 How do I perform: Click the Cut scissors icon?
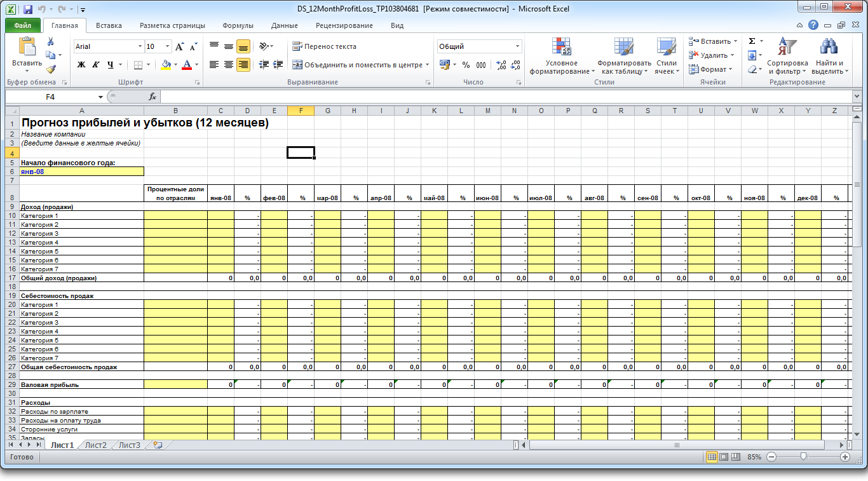coord(50,42)
